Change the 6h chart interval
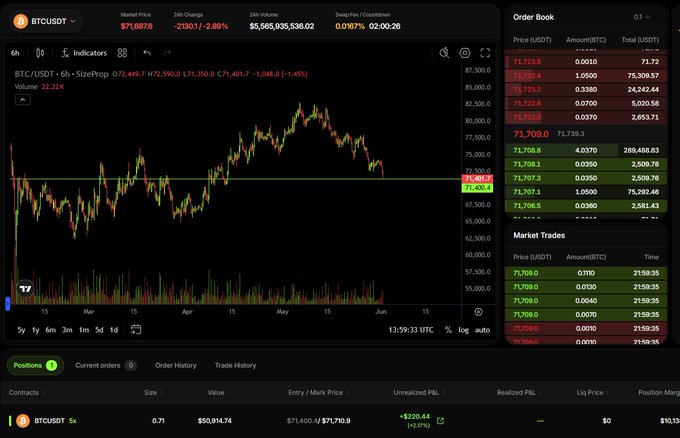 coord(15,53)
